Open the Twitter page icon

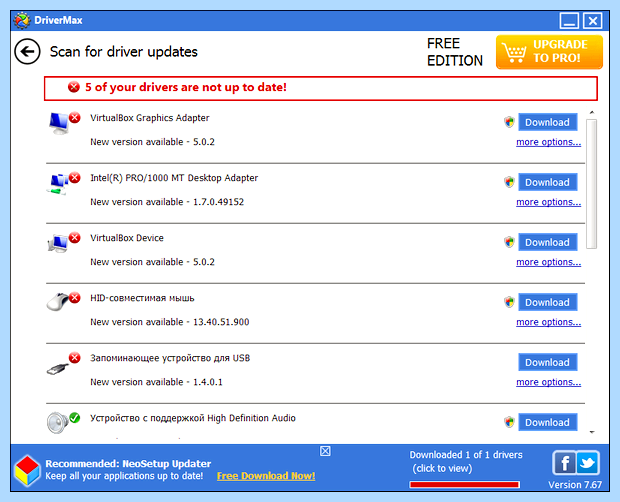(x=588, y=462)
